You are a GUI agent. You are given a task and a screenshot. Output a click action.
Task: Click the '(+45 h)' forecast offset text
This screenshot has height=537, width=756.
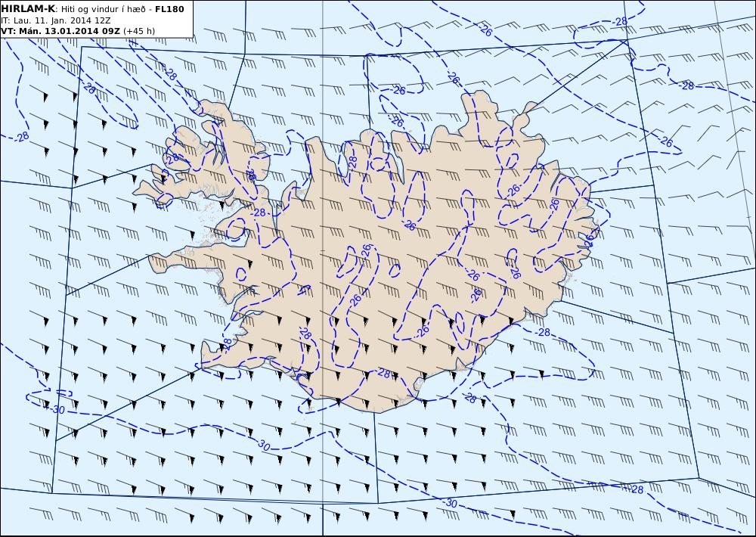point(139,31)
